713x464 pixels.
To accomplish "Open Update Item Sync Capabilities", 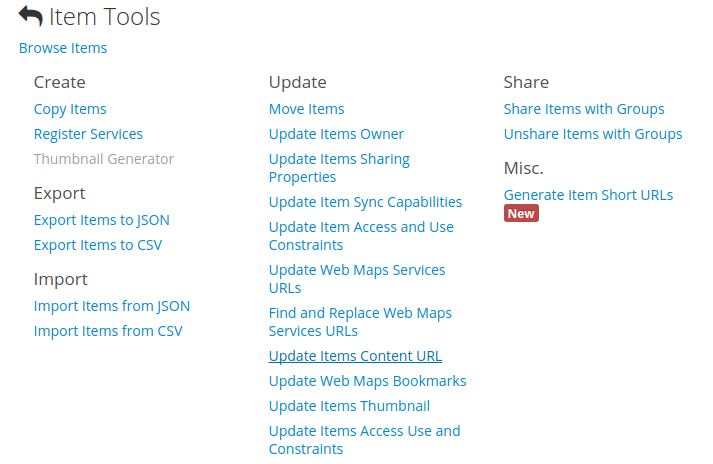I will [365, 202].
